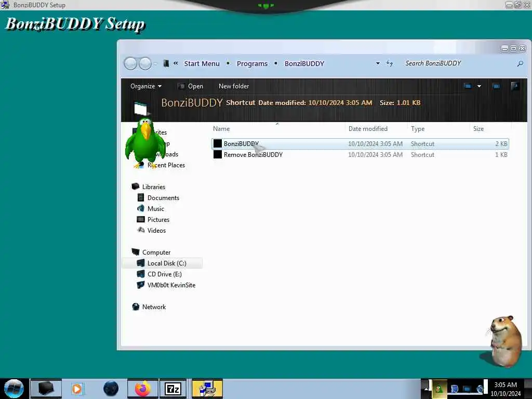This screenshot has width=532, height=399.
Task: Create a New folder
Action: [x=233, y=86]
